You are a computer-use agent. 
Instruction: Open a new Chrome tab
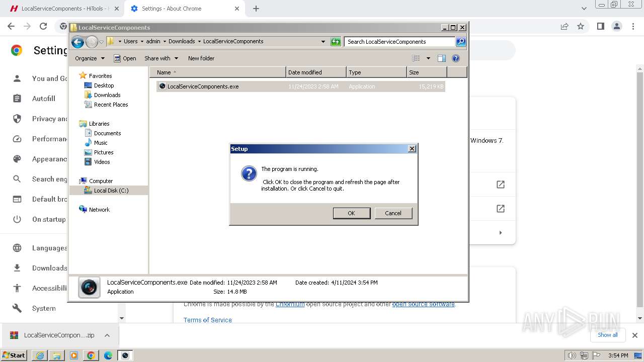click(256, 9)
